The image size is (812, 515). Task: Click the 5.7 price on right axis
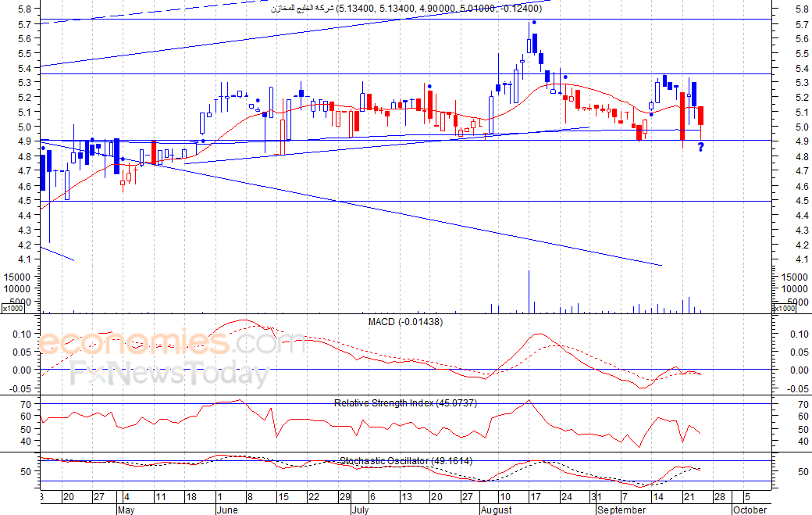click(x=802, y=24)
